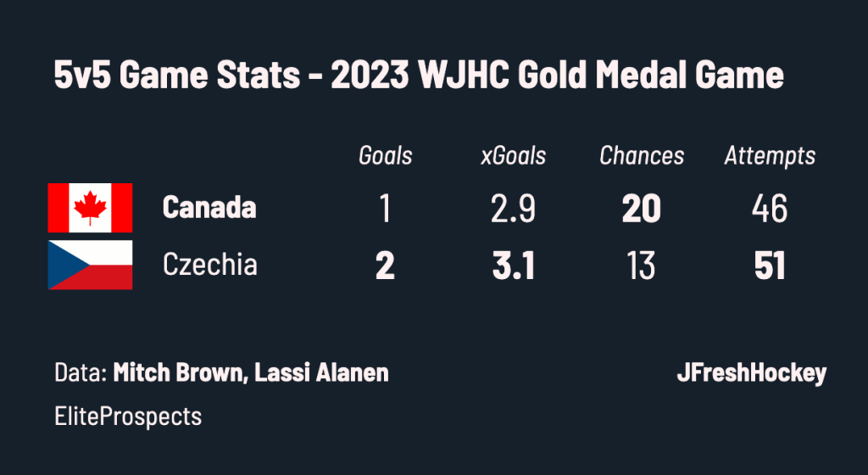Select the Czechia team name
Image resolution: width=868 pixels, height=475 pixels.
(x=210, y=264)
